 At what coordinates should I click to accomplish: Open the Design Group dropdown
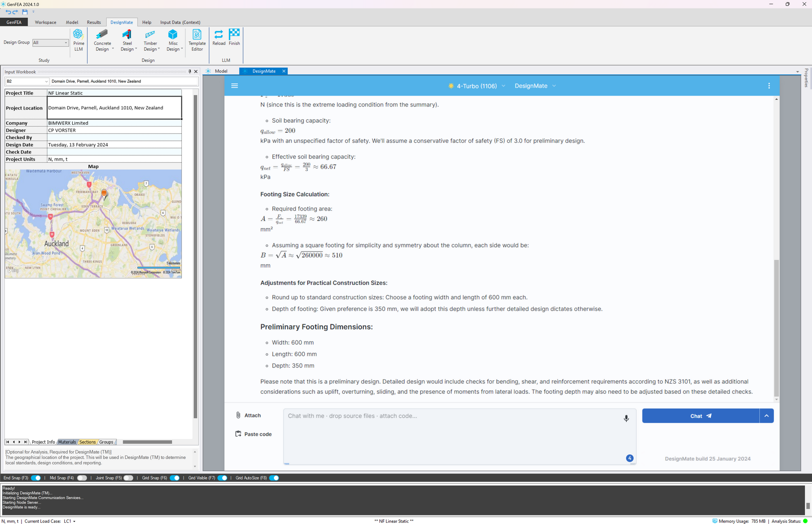coord(50,43)
